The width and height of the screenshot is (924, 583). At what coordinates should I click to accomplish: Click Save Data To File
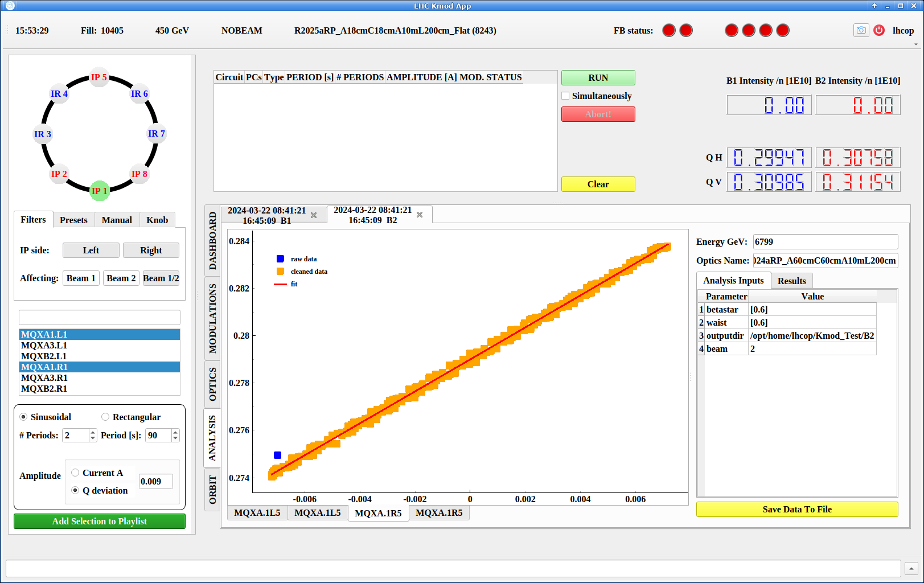797,509
